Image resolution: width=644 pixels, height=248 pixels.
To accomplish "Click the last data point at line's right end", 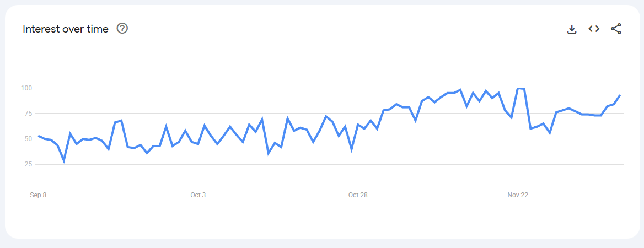I will 620,95.
